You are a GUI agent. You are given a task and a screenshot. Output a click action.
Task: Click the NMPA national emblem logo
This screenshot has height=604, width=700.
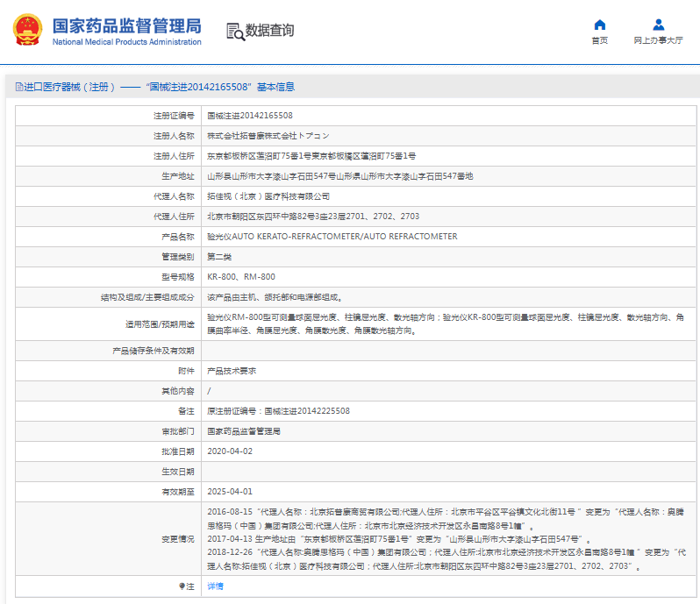tap(27, 30)
